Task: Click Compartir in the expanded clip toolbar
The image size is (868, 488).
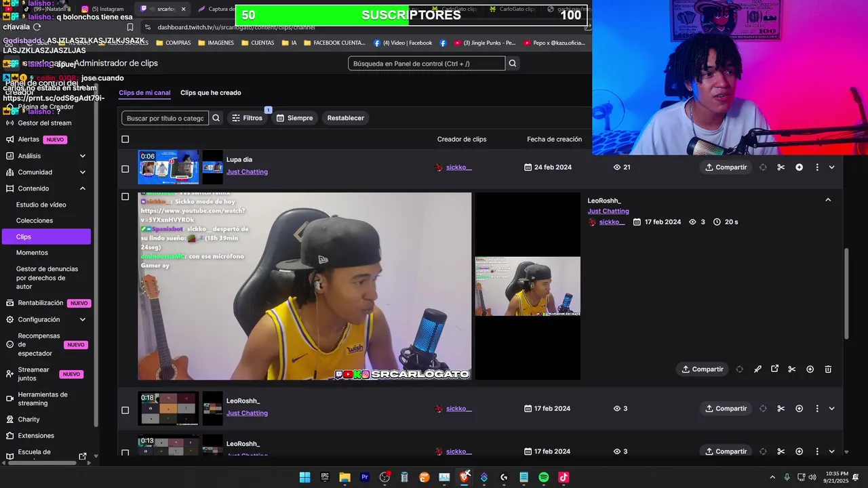Action: click(x=702, y=369)
